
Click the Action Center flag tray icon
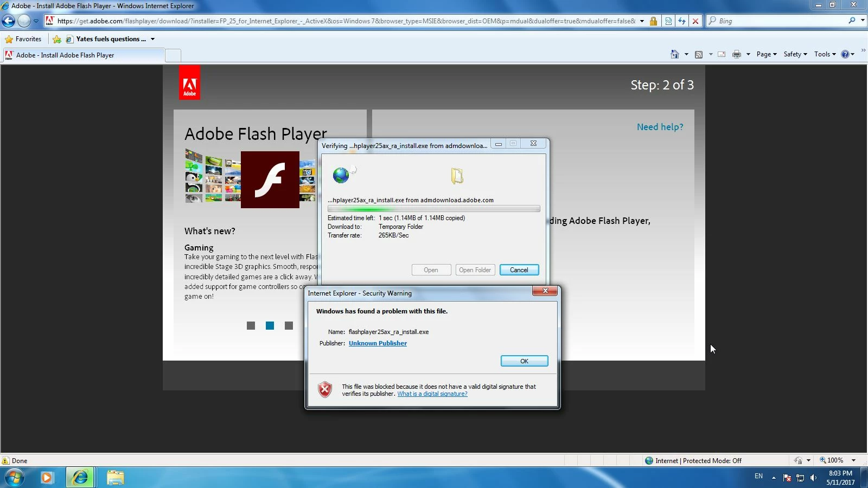[787, 478]
